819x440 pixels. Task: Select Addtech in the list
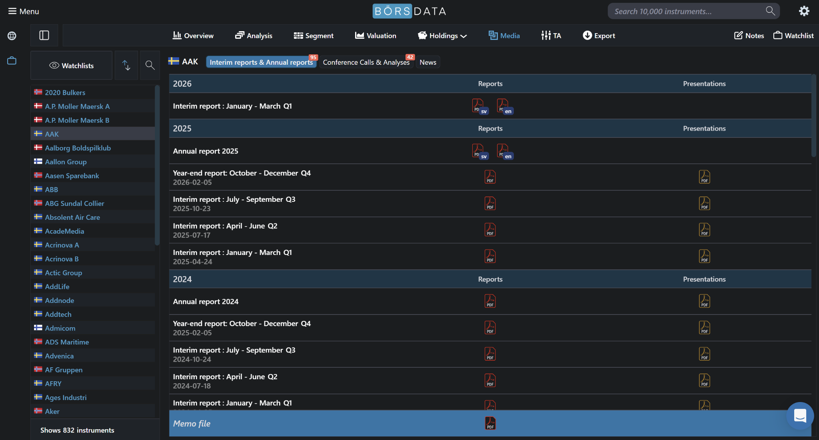tap(58, 314)
